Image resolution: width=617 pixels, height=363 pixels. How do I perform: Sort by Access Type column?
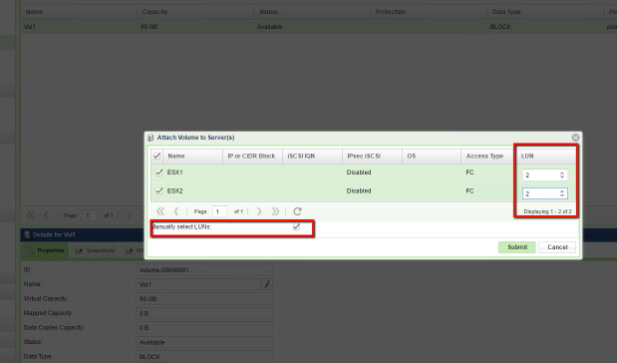pos(488,156)
